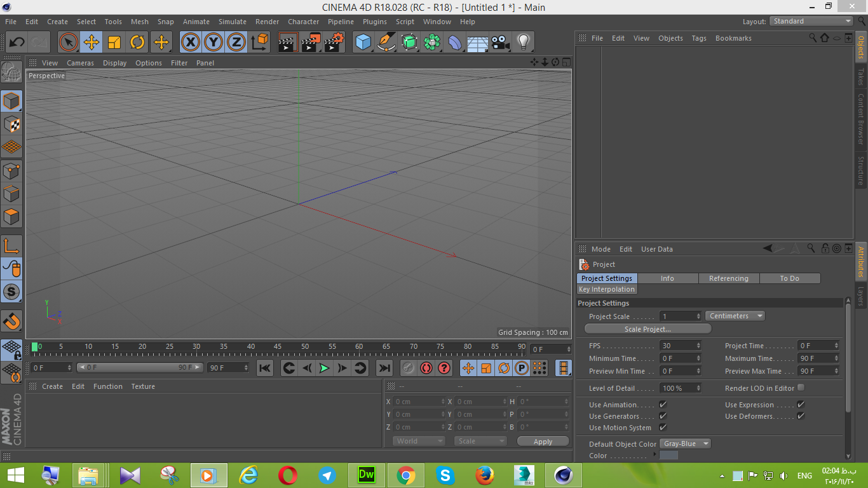Screen dimensions: 868x488
Task: Go to end of animation
Action: coord(384,368)
